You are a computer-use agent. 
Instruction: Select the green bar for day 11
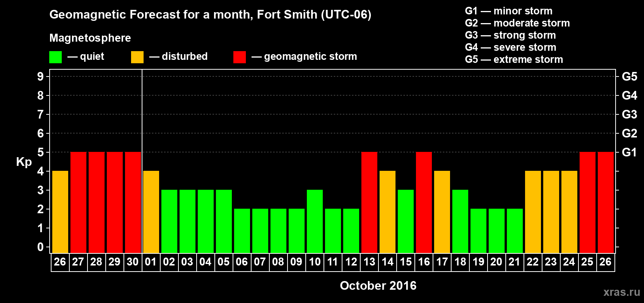[333, 231]
